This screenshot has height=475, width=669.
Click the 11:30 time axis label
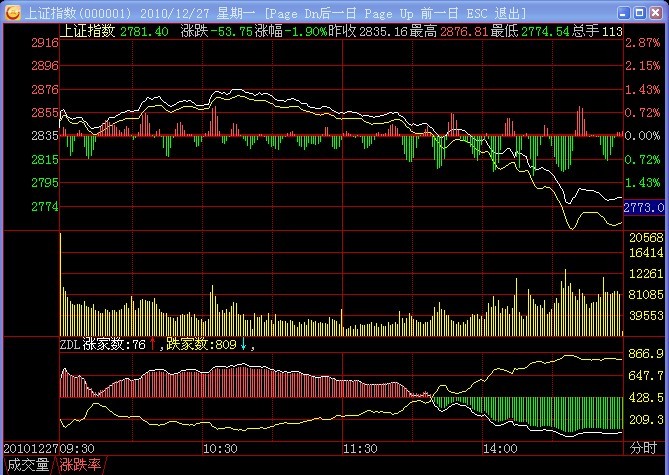361,449
